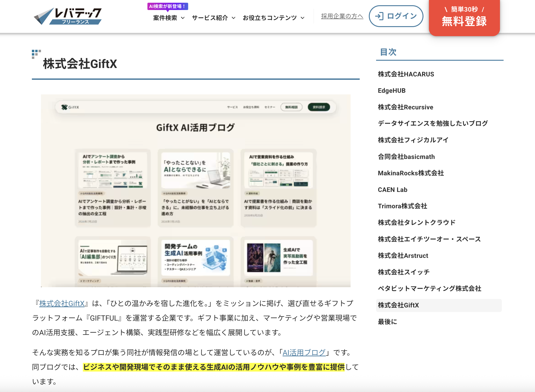Jump to ペタビットマーケティング株式会社 in contents

tap(430, 289)
